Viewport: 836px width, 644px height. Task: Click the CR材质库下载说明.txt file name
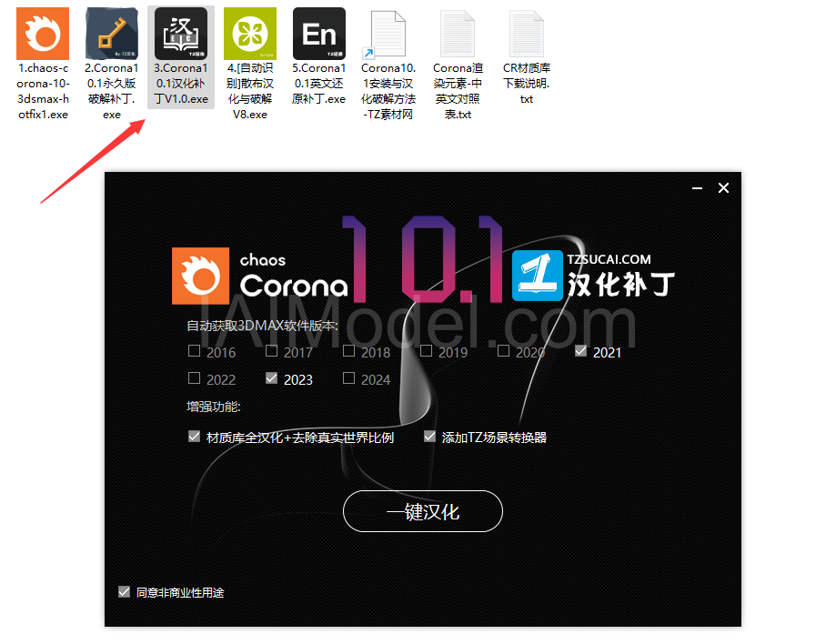tap(526, 84)
